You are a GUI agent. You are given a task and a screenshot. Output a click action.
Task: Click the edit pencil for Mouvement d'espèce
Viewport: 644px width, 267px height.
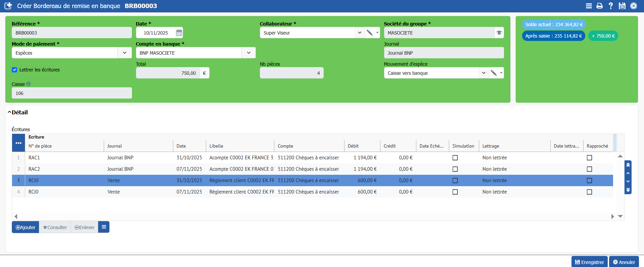tap(494, 73)
